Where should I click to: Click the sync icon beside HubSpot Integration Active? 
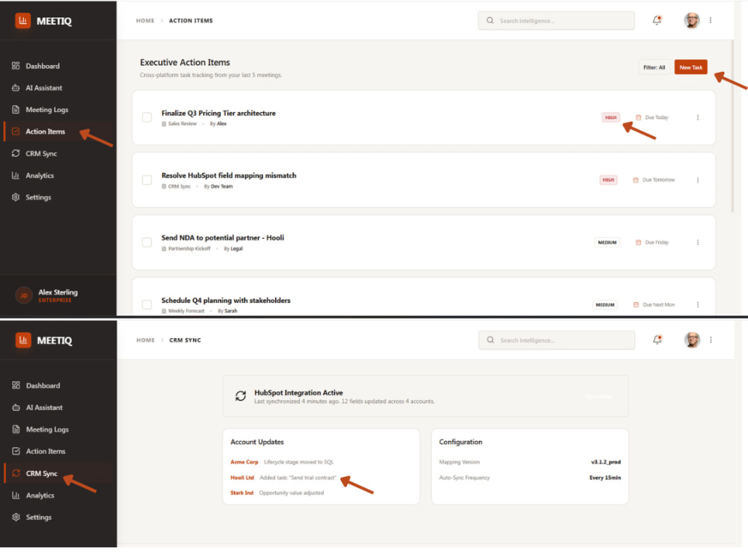tap(240, 396)
